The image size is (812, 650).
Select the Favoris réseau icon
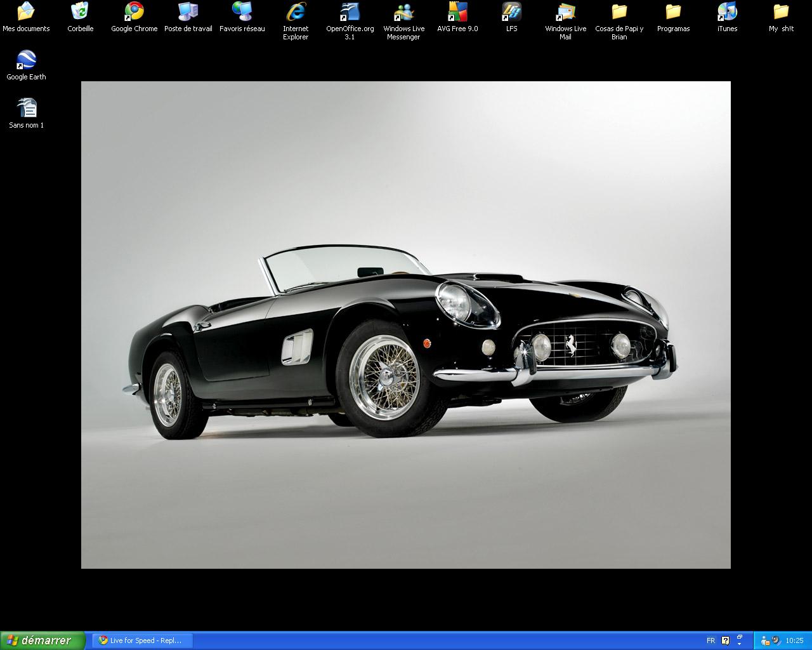pos(242,17)
